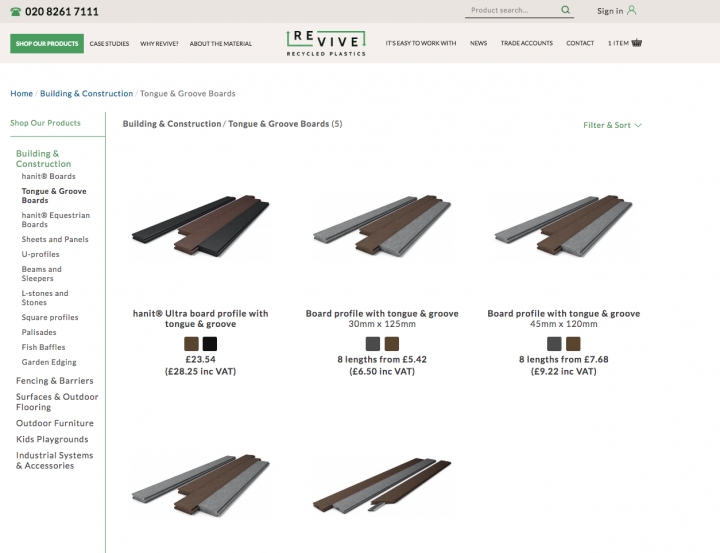Image resolution: width=720 pixels, height=553 pixels.
Task: Open Garden Edging sidebar link
Action: [49, 362]
